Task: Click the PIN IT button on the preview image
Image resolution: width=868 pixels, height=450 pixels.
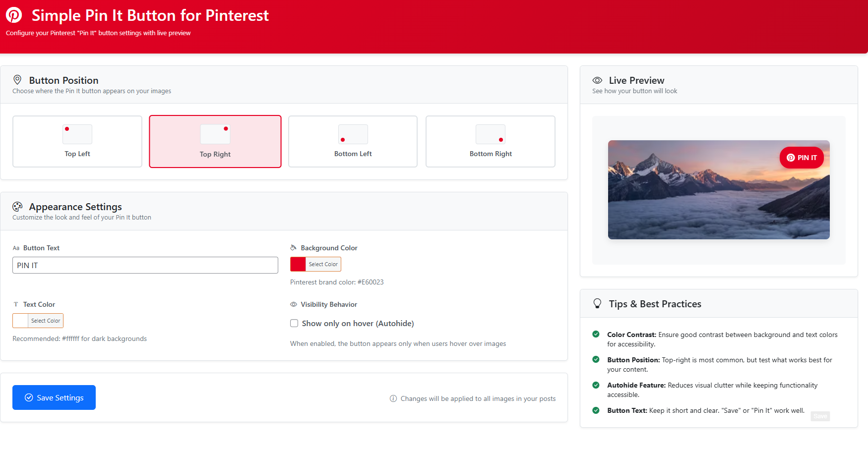Action: [802, 158]
